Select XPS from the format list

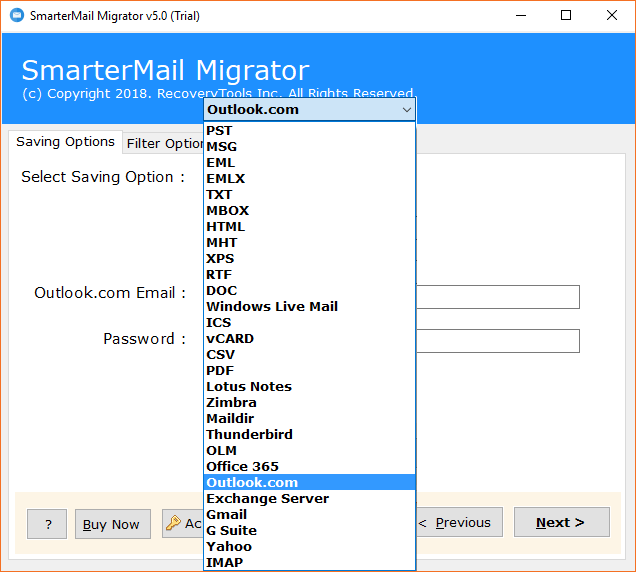[309, 258]
